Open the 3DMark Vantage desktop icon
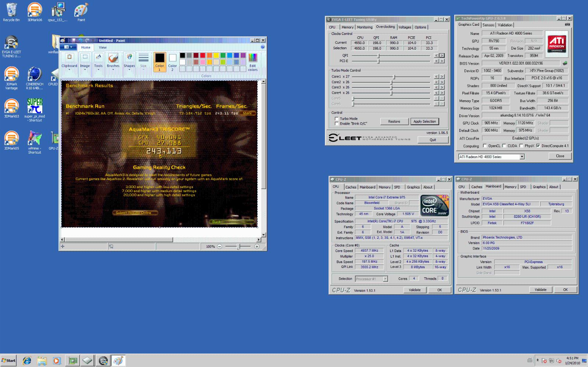Screen dimensions: 588x367 point(11,78)
